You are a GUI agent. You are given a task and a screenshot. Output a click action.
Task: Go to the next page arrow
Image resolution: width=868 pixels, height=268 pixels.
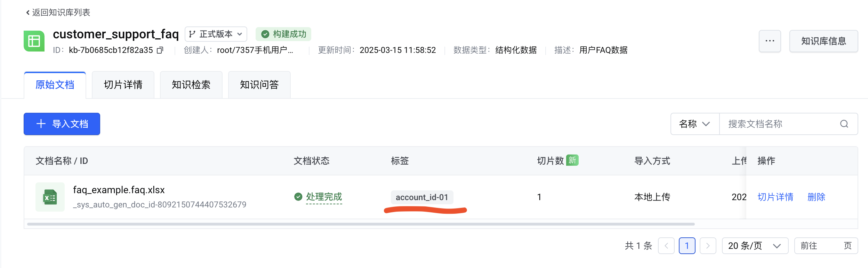tap(708, 246)
